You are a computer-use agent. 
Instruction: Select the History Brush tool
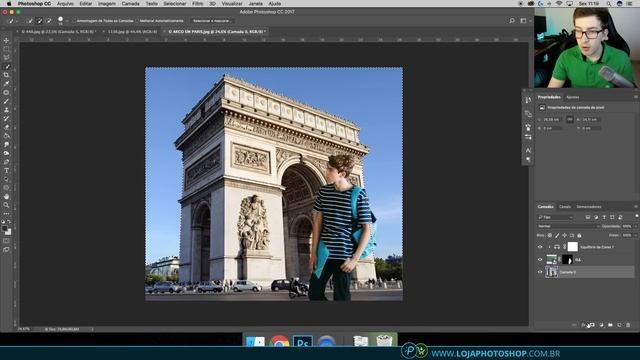[x=6, y=118]
